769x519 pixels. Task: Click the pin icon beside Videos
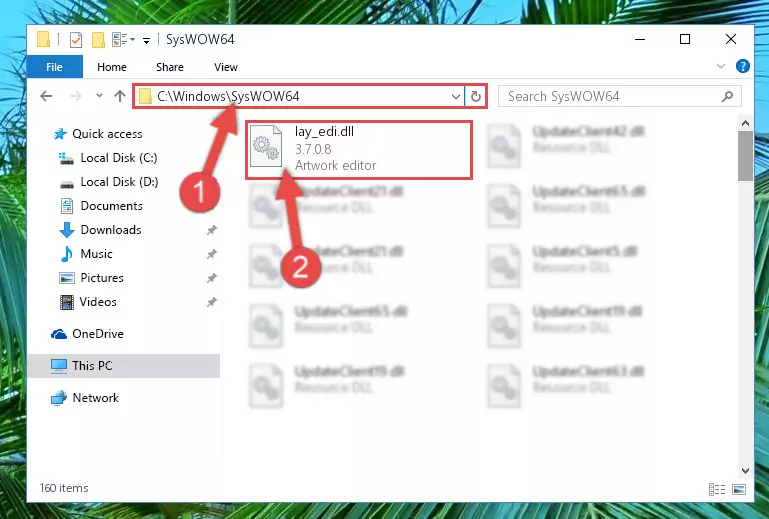pyautogui.click(x=211, y=302)
